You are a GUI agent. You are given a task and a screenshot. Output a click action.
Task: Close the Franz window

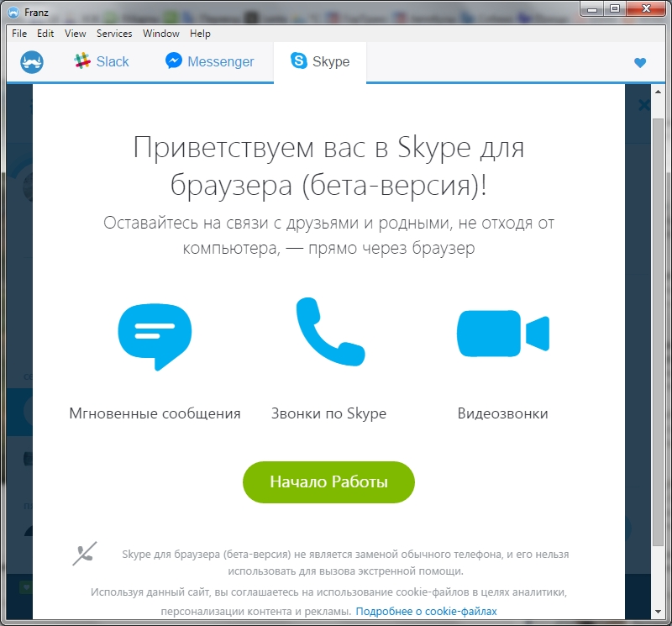646,9
